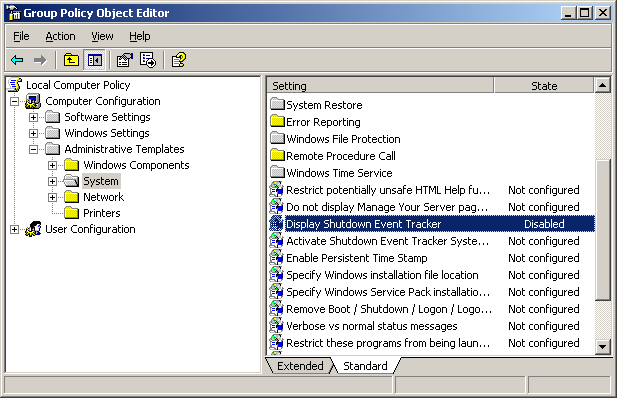Click the Windows File Protection folder icon
Image resolution: width=617 pixels, height=398 pixels.
click(x=277, y=138)
